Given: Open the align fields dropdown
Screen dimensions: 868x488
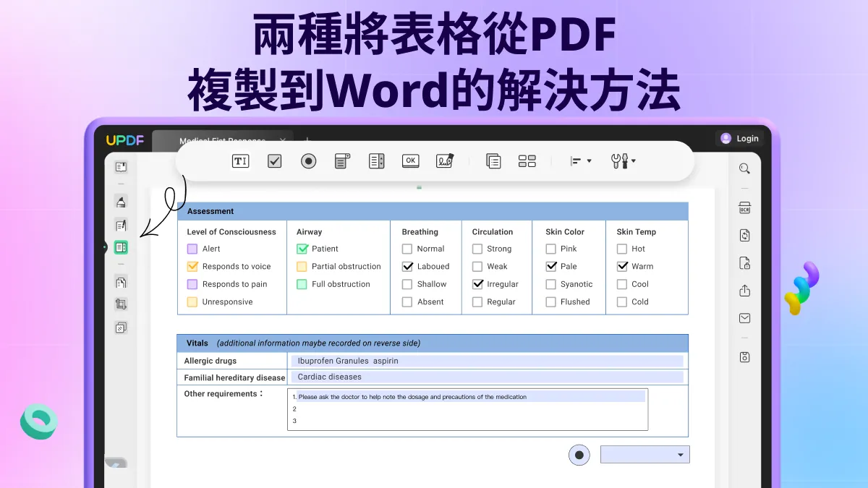Looking at the screenshot, I should [x=581, y=161].
